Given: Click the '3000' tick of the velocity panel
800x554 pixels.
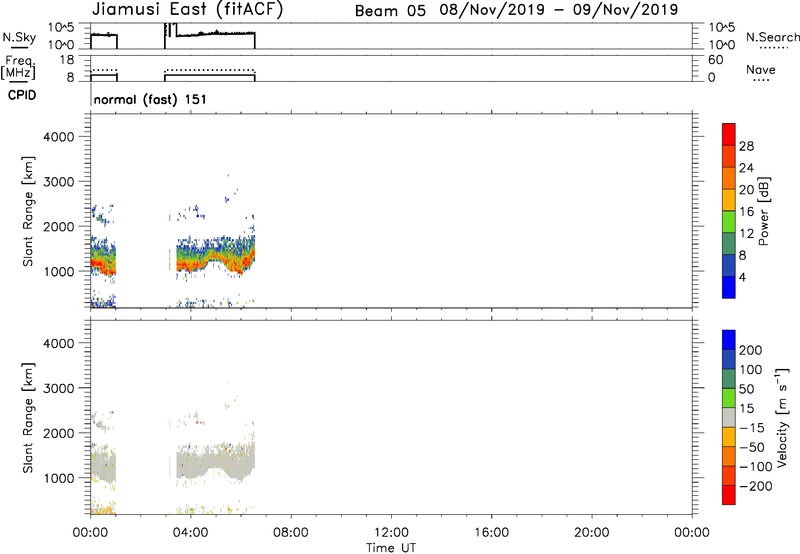Looking at the screenshot, I should tap(59, 388).
